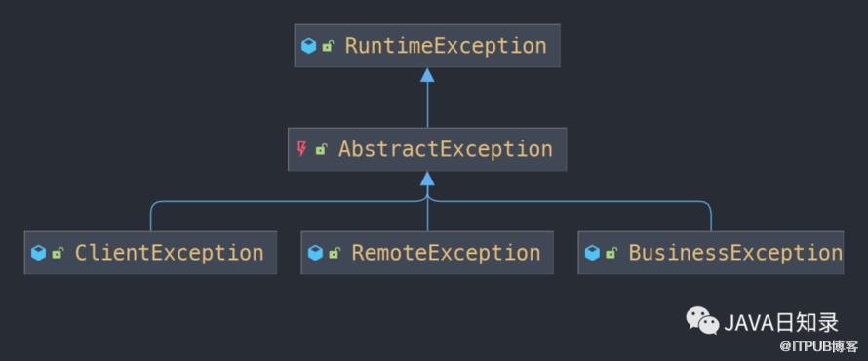
Task: Click the lock icon beside RuntimeException
Action: pyautogui.click(x=327, y=47)
